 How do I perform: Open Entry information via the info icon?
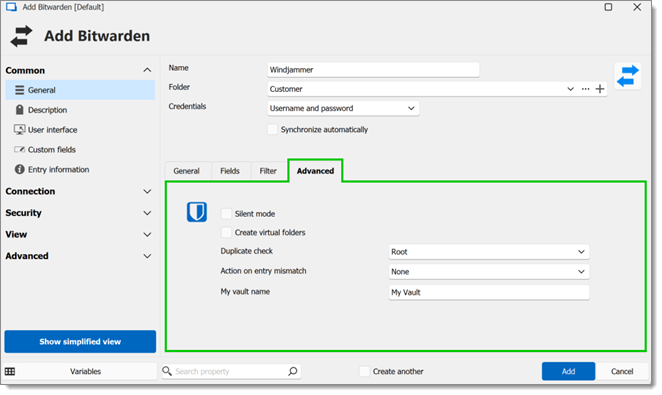[x=19, y=169]
